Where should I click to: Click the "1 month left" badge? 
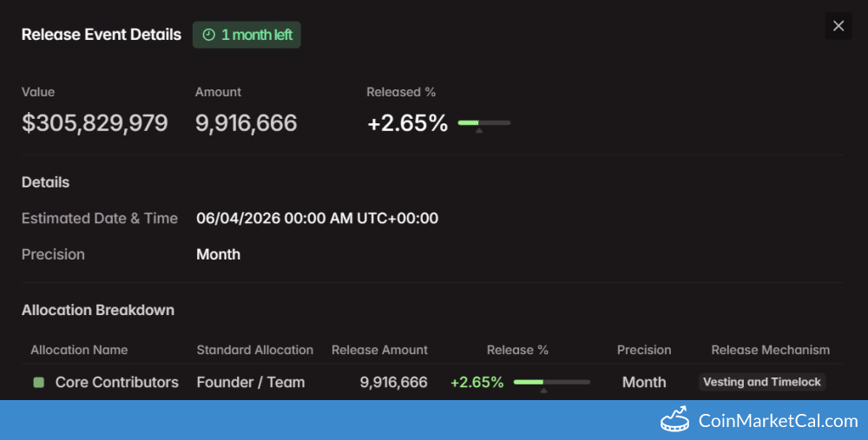point(247,35)
